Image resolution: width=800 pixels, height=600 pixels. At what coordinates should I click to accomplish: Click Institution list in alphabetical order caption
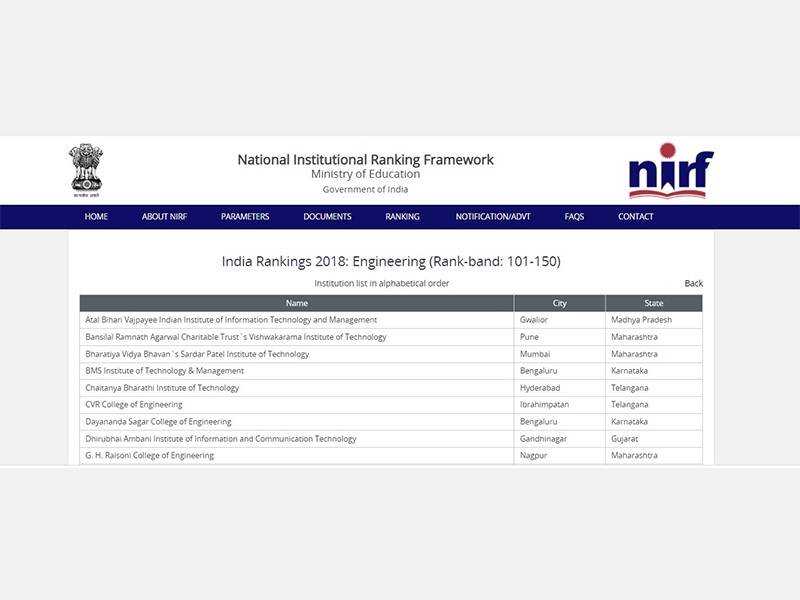[382, 283]
